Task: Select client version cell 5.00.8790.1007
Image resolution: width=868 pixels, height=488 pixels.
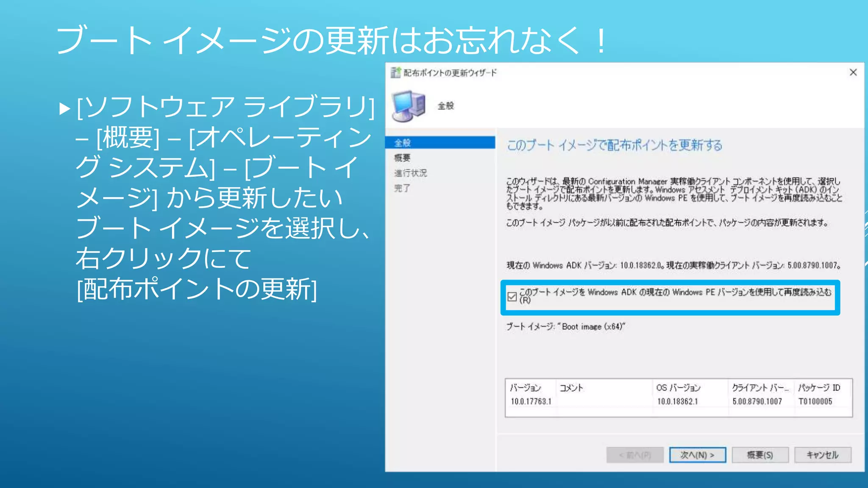Action: coord(757,401)
